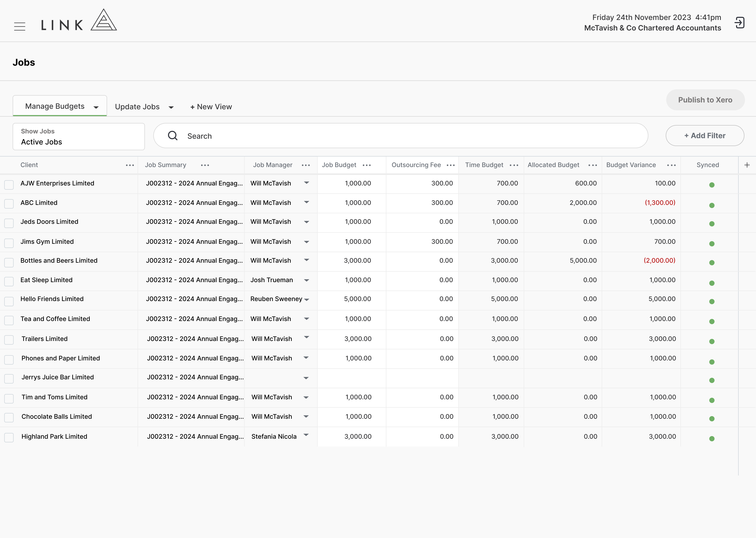756x538 pixels.
Task: Click synced status dot for Tea and Coffee
Action: click(x=712, y=322)
